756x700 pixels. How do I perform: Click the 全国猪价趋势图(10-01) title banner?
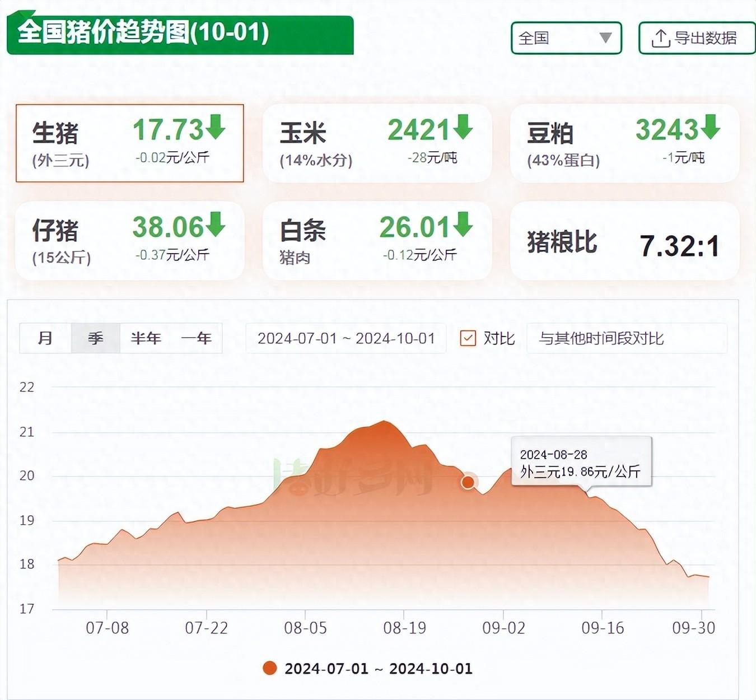click(180, 34)
